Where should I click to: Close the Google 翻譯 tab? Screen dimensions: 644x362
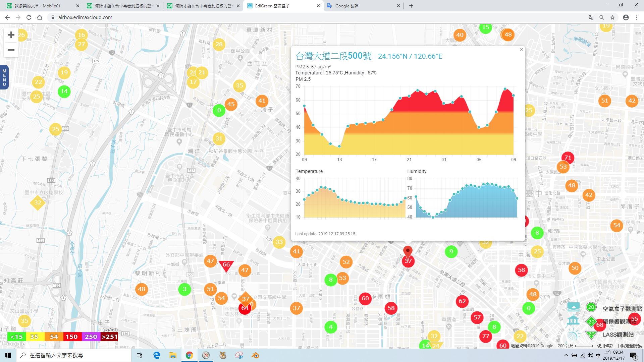pyautogui.click(x=398, y=6)
